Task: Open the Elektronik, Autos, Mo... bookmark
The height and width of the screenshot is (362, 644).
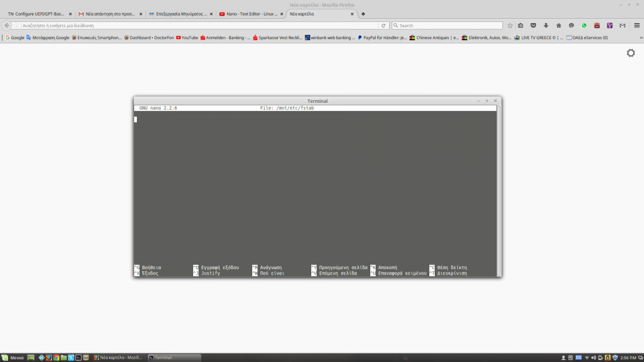Action: 486,38
